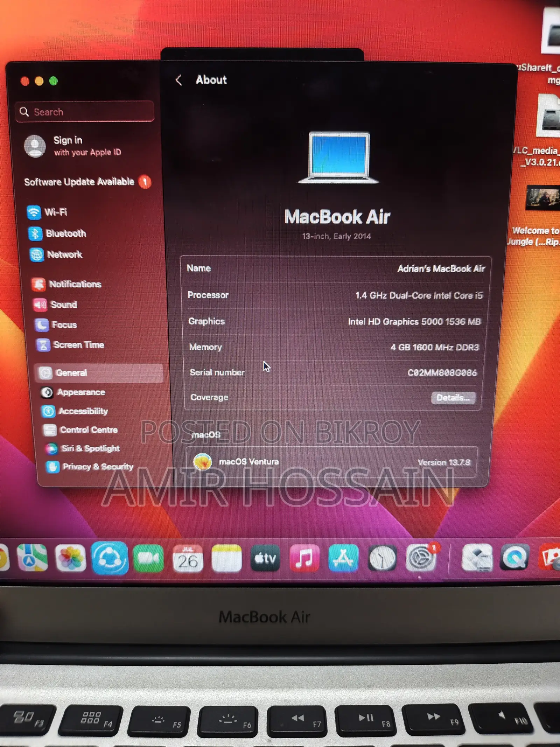This screenshot has height=747, width=560.
Task: Launch the blue SHAREit app in Dock
Action: click(110, 558)
